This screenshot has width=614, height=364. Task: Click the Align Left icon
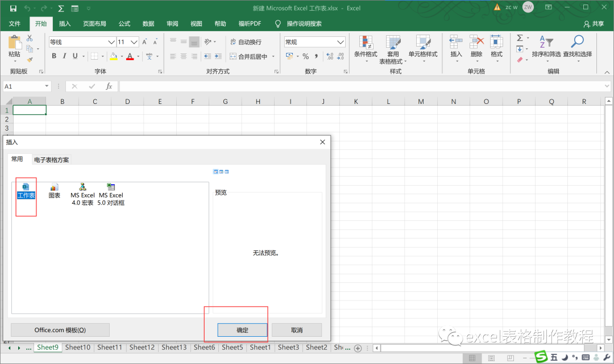(x=173, y=56)
